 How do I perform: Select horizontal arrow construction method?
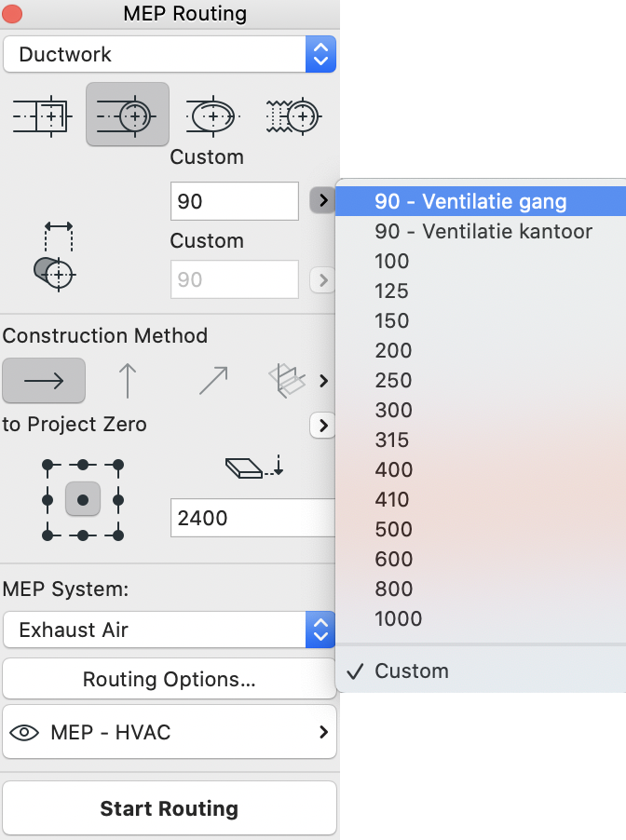(x=44, y=380)
